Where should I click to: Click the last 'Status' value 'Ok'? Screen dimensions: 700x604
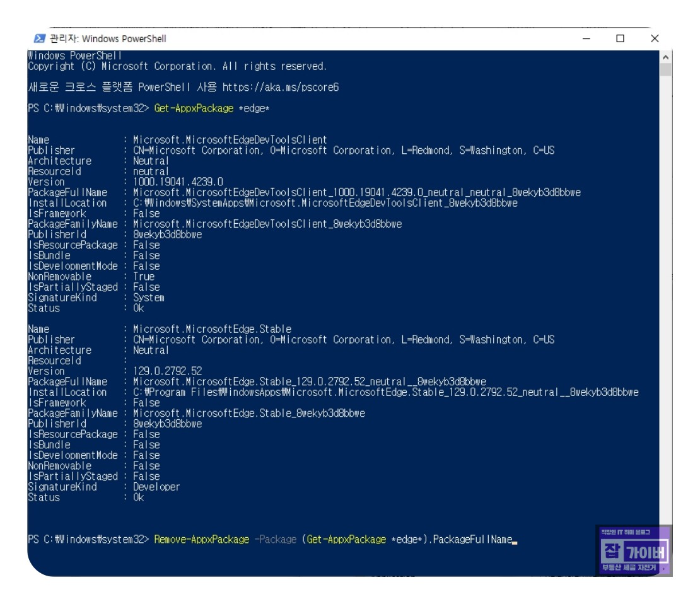(x=138, y=497)
